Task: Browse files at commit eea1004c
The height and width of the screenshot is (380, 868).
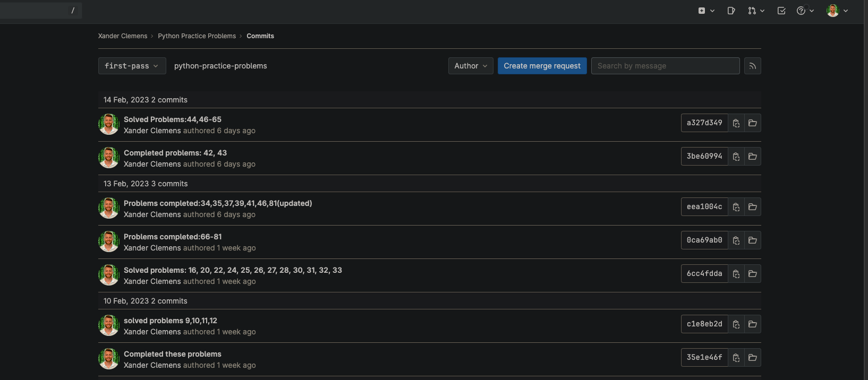Action: (x=753, y=207)
